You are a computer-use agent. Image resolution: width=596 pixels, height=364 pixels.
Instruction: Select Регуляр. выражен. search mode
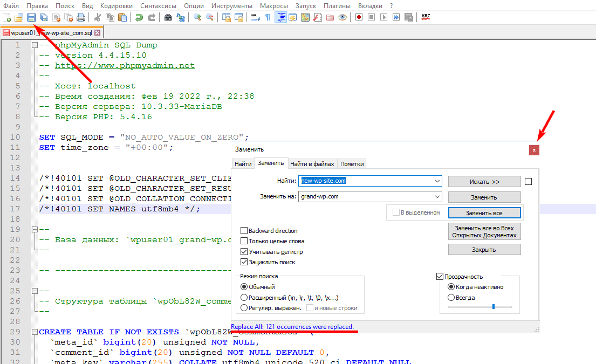click(x=244, y=308)
